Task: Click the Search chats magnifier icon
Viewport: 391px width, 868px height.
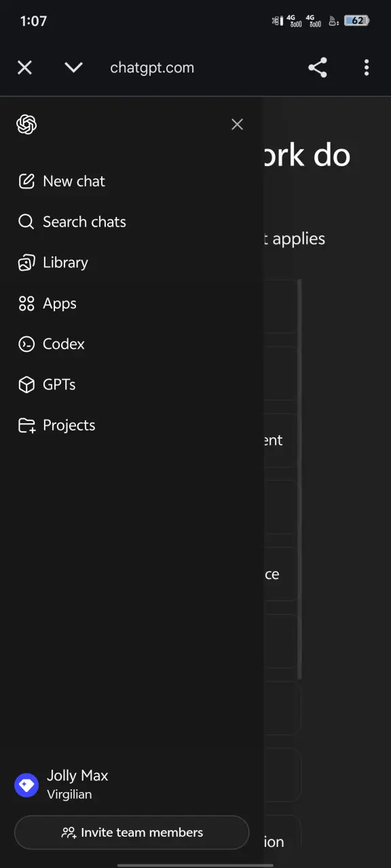Action: click(x=26, y=222)
